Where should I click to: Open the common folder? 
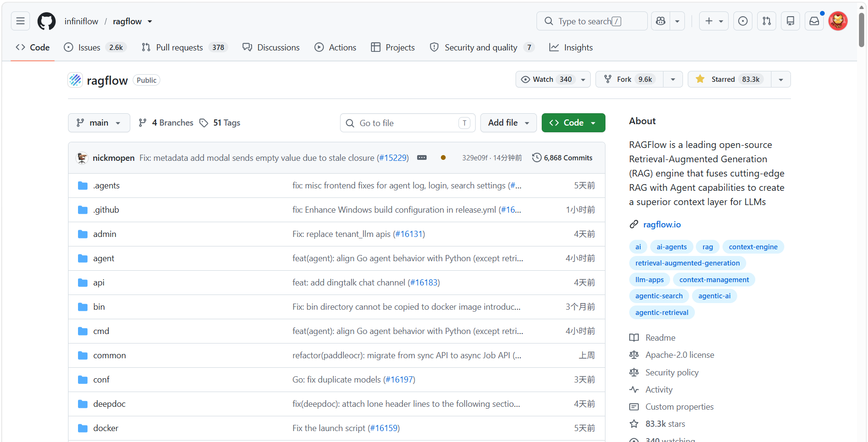(109, 355)
